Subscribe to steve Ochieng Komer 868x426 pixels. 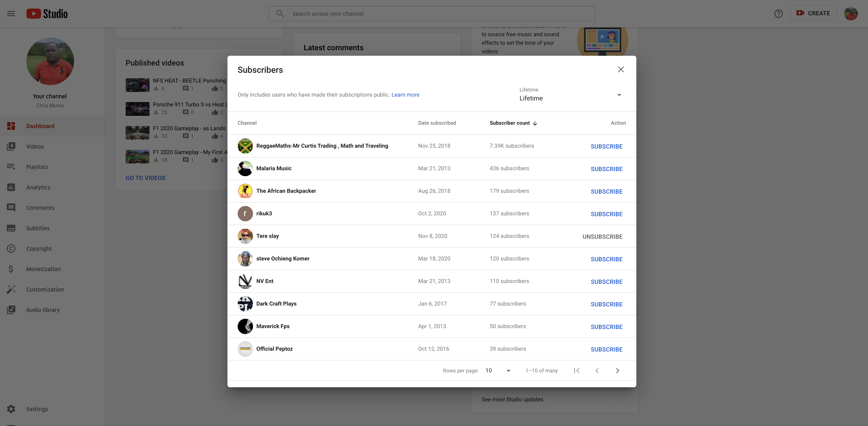coord(606,259)
